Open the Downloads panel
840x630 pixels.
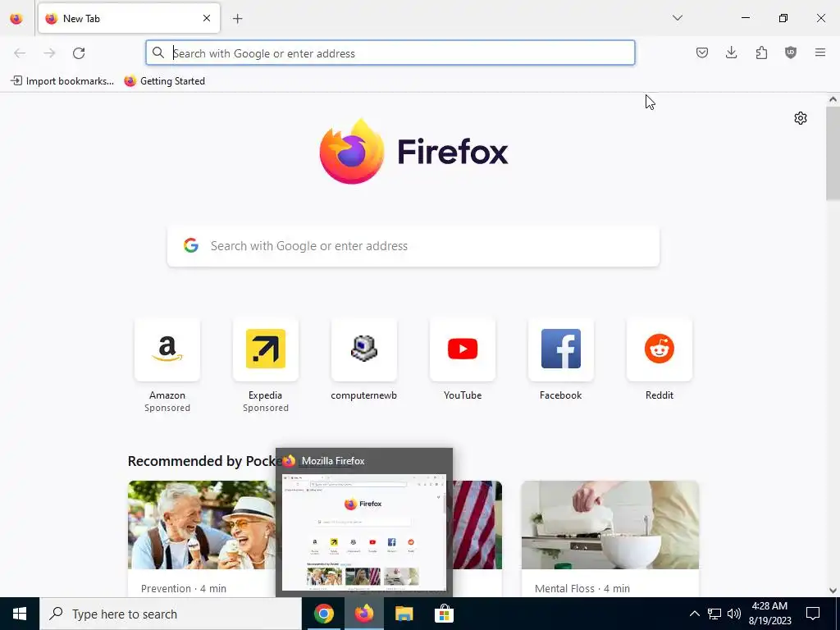pyautogui.click(x=731, y=52)
